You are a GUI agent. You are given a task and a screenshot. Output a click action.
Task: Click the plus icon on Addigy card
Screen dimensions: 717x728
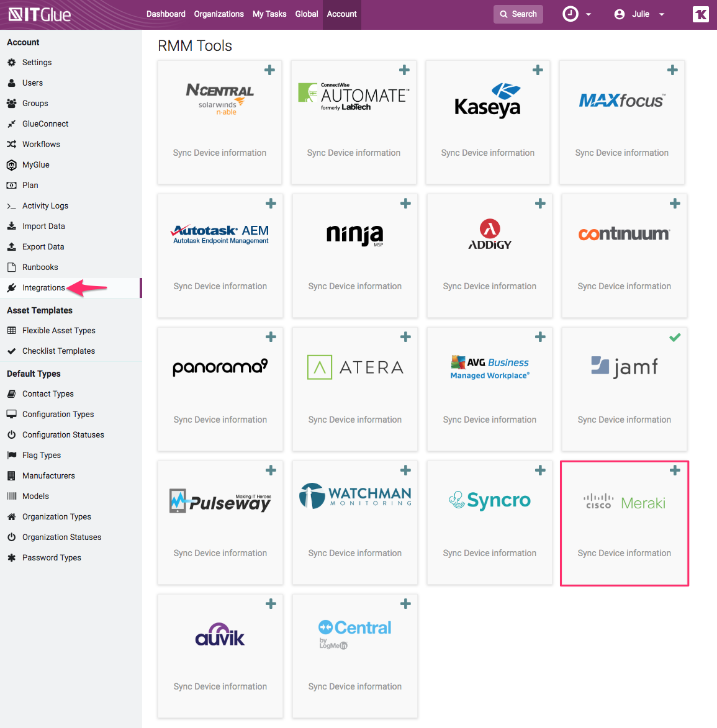[540, 204]
